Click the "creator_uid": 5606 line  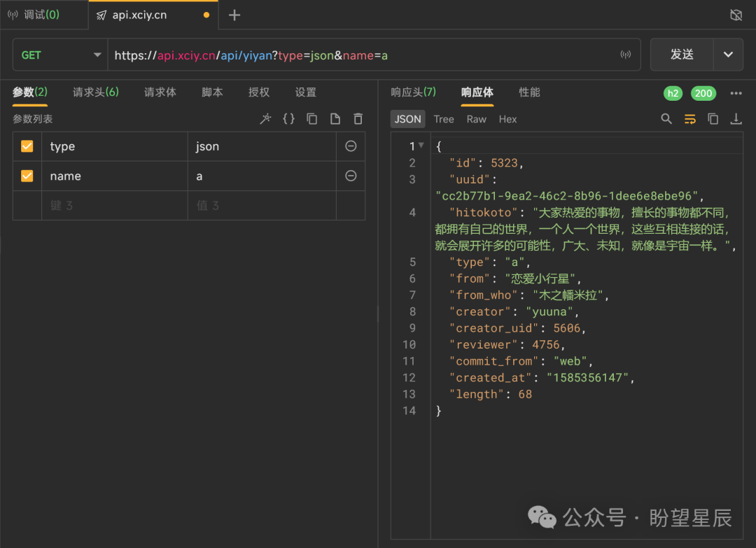coord(517,328)
